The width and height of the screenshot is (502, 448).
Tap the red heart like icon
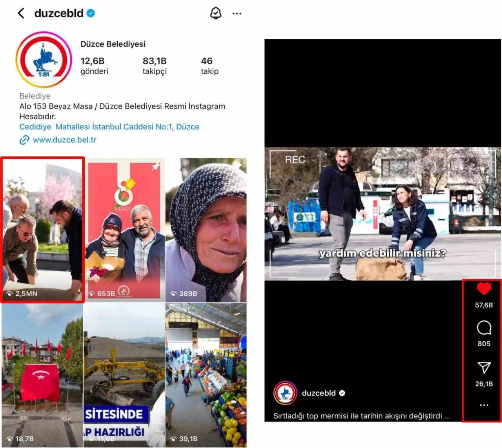(484, 289)
